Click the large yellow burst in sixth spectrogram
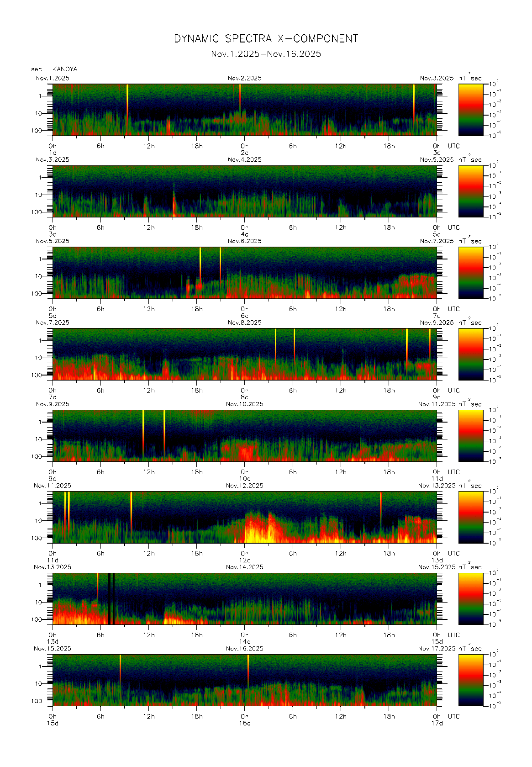This screenshot has height=767, width=532. 260,530
